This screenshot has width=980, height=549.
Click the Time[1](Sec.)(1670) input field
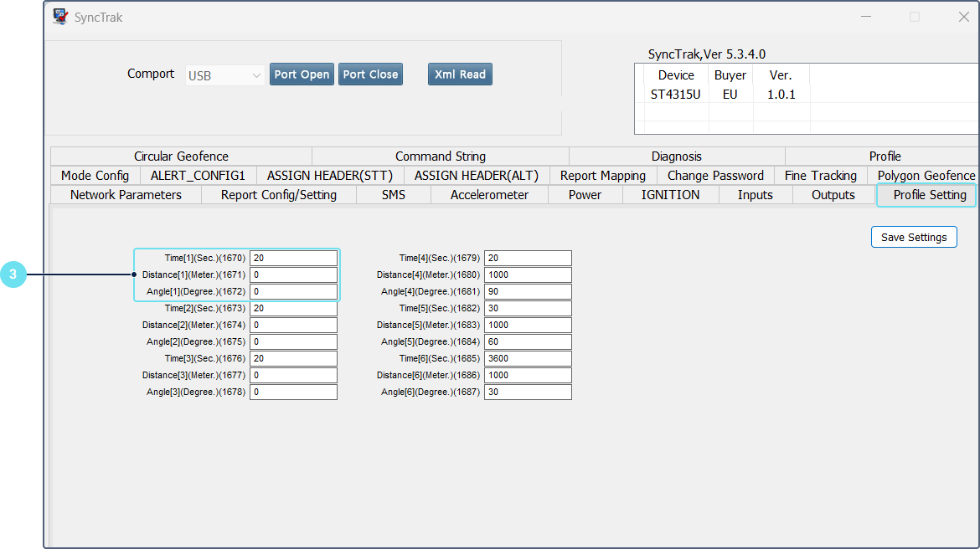click(x=293, y=258)
